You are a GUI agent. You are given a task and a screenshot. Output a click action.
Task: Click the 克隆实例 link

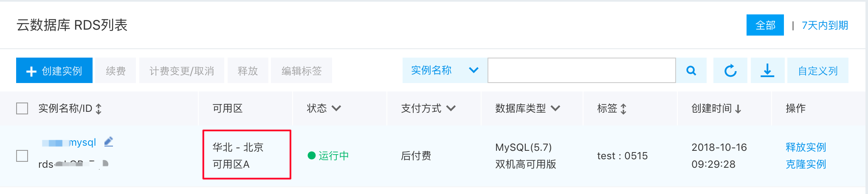[806, 164]
